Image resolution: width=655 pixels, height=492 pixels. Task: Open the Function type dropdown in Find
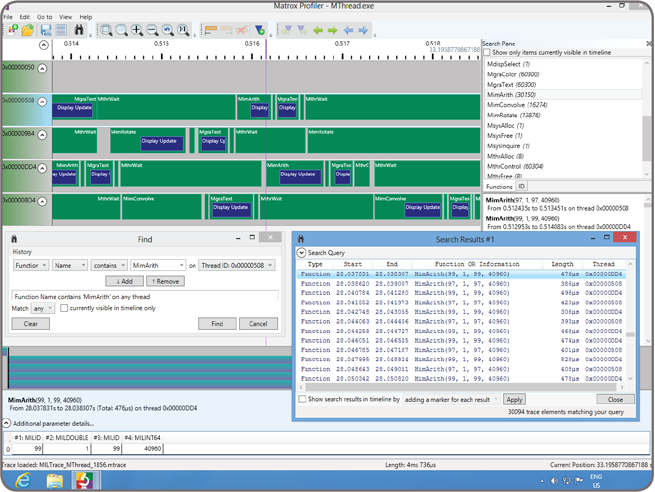[31, 266]
